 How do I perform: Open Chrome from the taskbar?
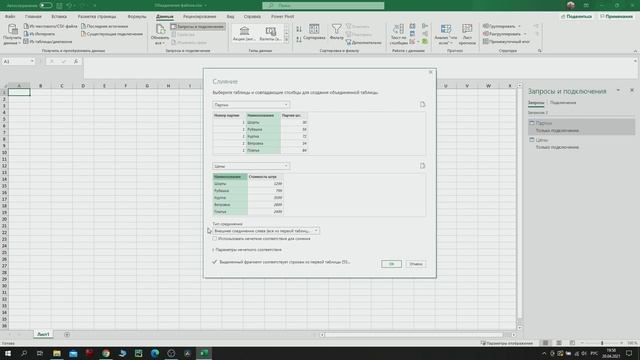(x=106, y=353)
